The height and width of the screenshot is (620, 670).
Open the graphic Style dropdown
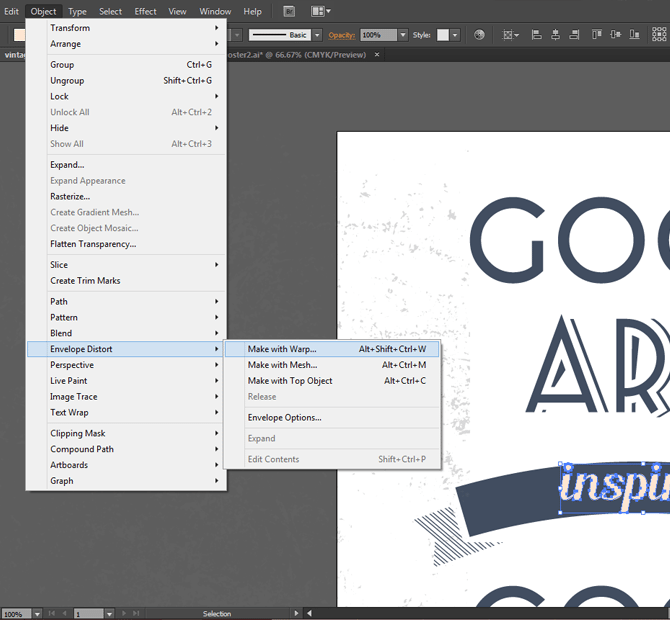(455, 35)
